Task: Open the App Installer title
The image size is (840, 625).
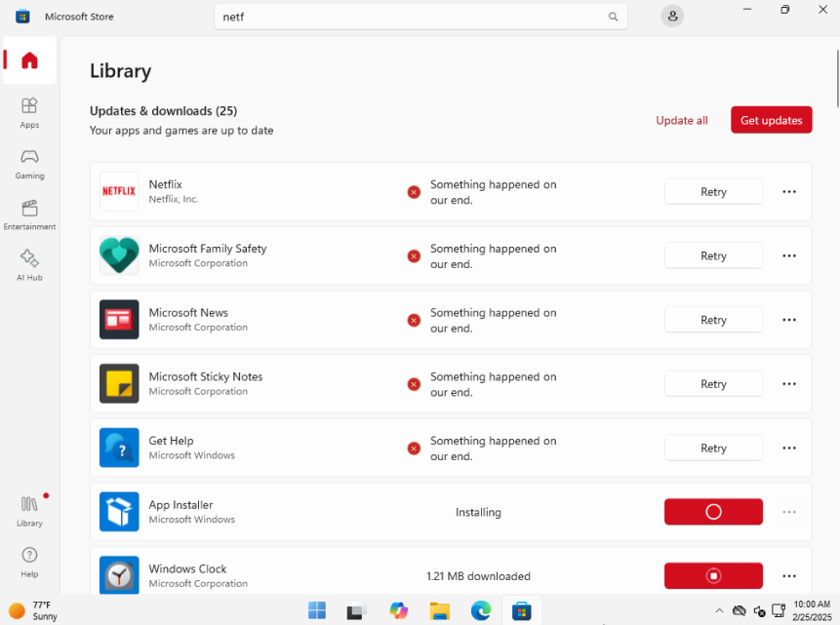Action: coord(180,504)
